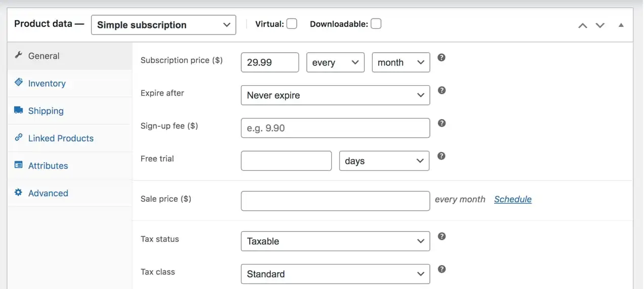The image size is (644, 289).
Task: Move Product data panel down arrow
Action: [x=600, y=25]
